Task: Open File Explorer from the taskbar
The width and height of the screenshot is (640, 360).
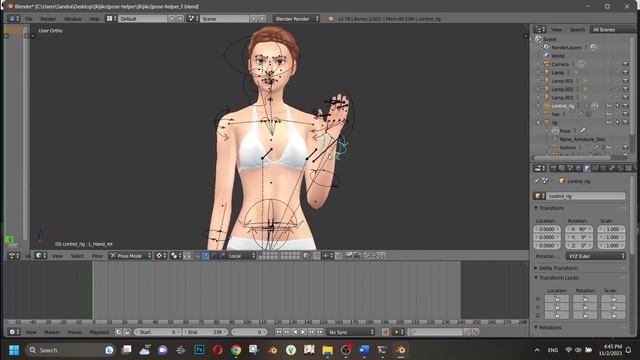Action: 327,350
